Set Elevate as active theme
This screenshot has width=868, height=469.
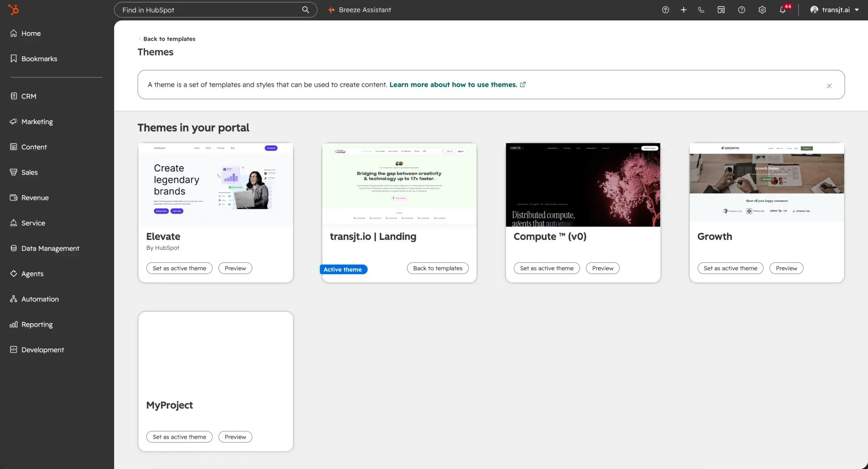pyautogui.click(x=179, y=268)
